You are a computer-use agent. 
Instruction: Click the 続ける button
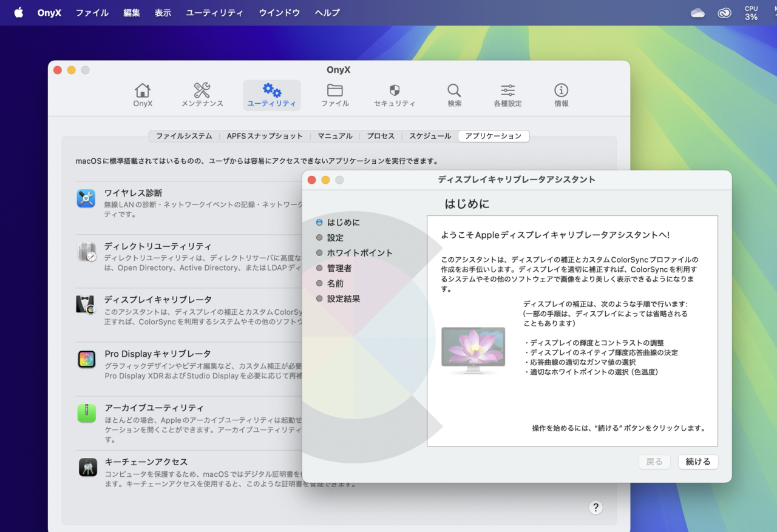pyautogui.click(x=698, y=462)
